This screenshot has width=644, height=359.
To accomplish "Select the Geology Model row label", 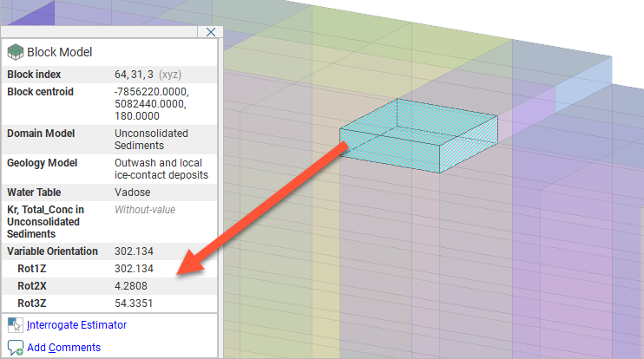I will (x=43, y=163).
